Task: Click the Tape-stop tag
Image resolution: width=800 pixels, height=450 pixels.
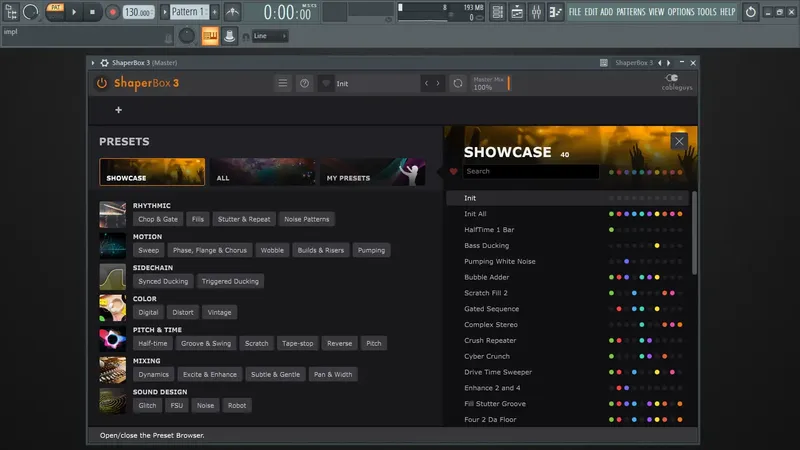Action: (297, 343)
